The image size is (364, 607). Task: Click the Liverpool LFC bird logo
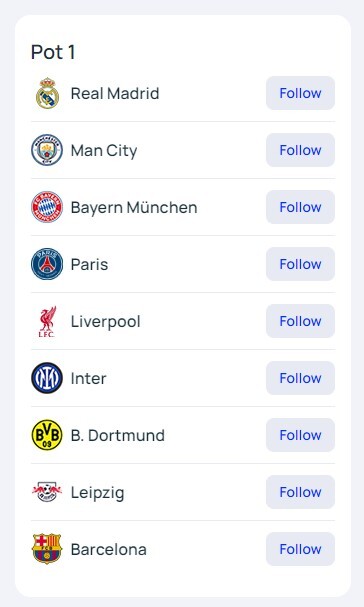(47, 321)
